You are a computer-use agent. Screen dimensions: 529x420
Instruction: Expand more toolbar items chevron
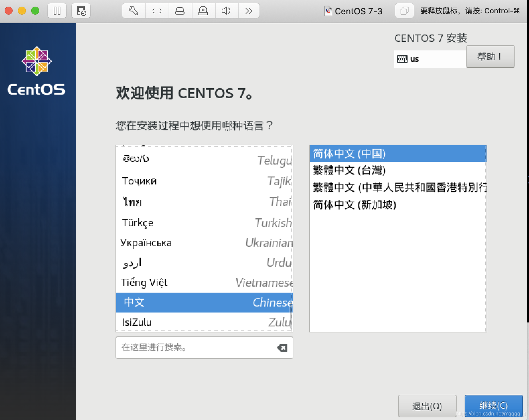(249, 11)
